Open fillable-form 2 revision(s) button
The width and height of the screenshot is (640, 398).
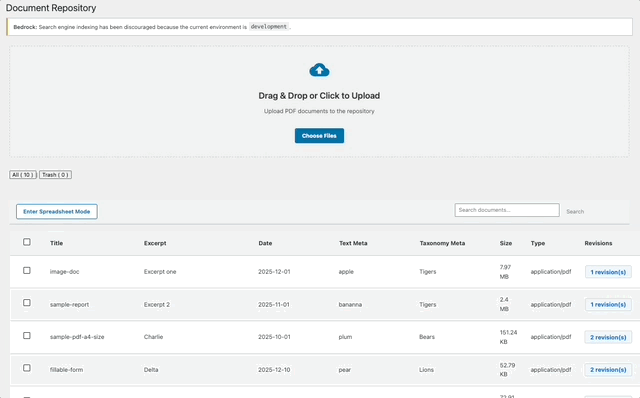click(608, 370)
